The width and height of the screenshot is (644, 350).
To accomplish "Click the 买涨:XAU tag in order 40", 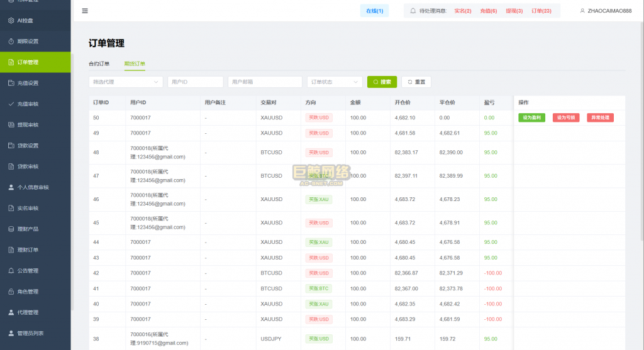I will (319, 304).
